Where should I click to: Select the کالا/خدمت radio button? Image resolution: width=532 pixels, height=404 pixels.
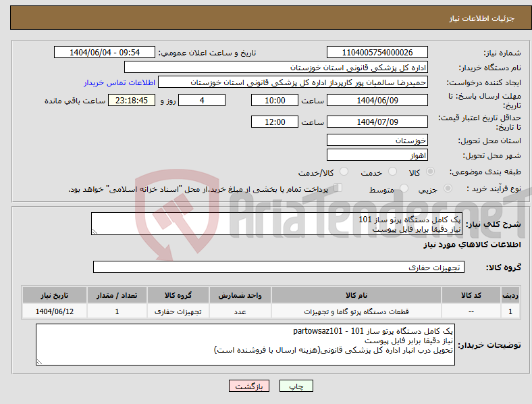click(x=344, y=172)
